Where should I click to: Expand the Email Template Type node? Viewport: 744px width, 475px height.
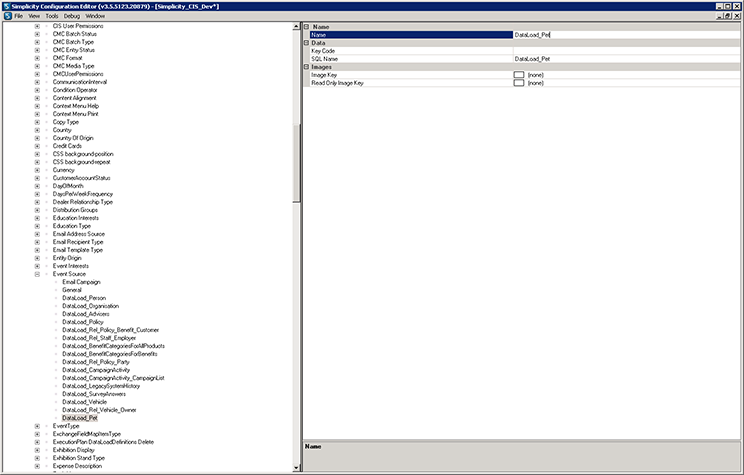pos(37,250)
